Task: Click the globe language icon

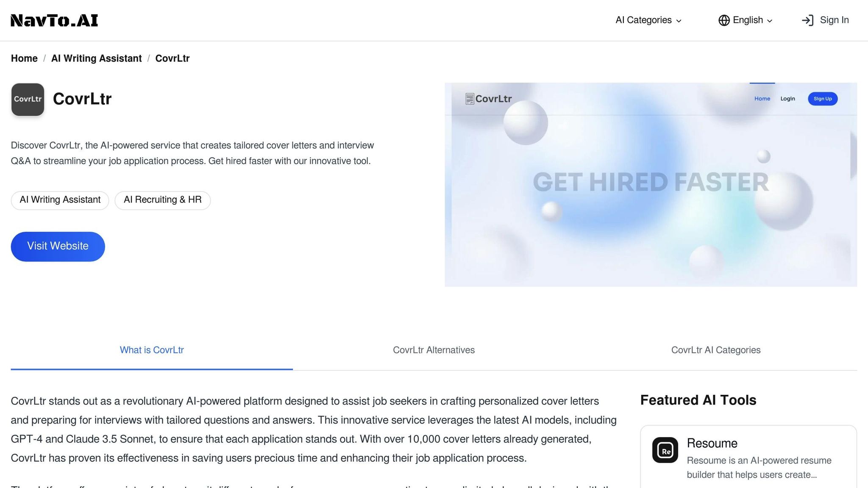Action: pyautogui.click(x=724, y=20)
